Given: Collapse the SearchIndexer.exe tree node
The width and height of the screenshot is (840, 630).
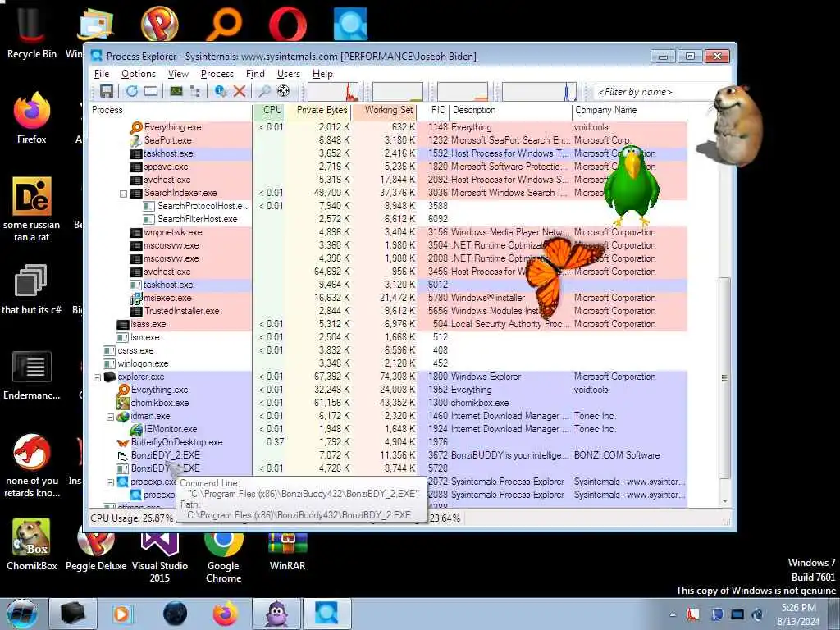Looking at the screenshot, I should point(124,194).
